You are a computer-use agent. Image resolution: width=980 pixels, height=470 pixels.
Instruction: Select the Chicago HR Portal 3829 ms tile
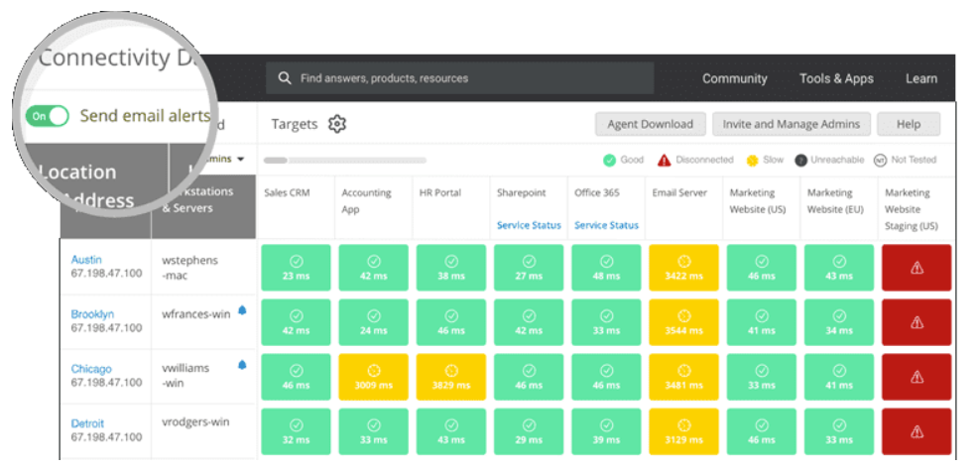click(x=451, y=377)
